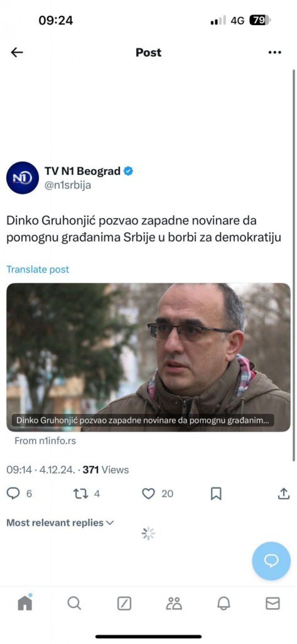
Task: Open the Grok slash icon tab
Action: [x=124, y=603]
